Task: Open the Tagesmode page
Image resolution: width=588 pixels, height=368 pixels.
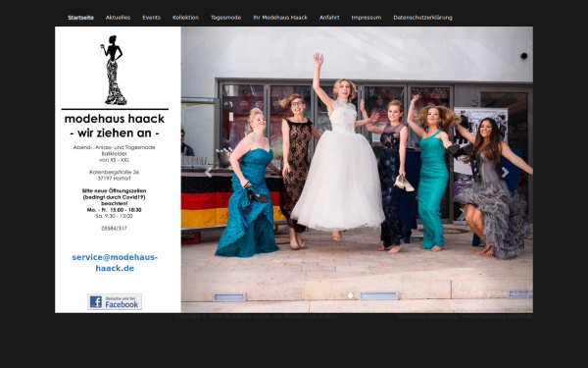Action: (x=225, y=18)
